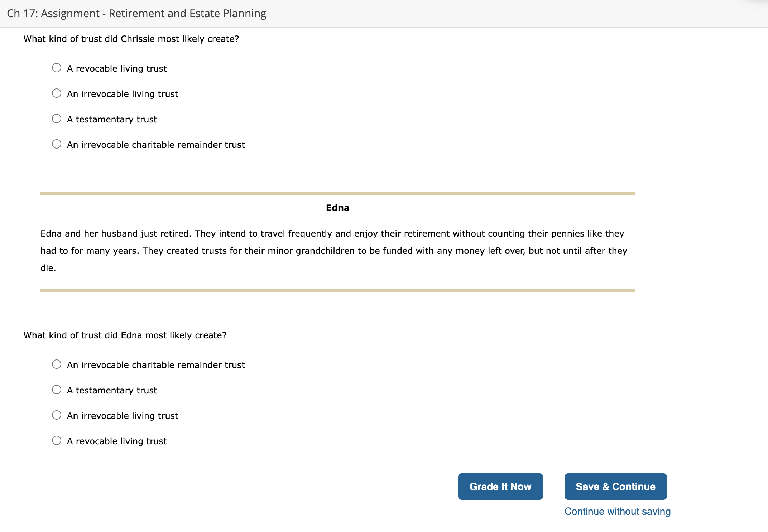The width and height of the screenshot is (768, 532).
Task: Click the Edna section heading
Action: tap(337, 208)
